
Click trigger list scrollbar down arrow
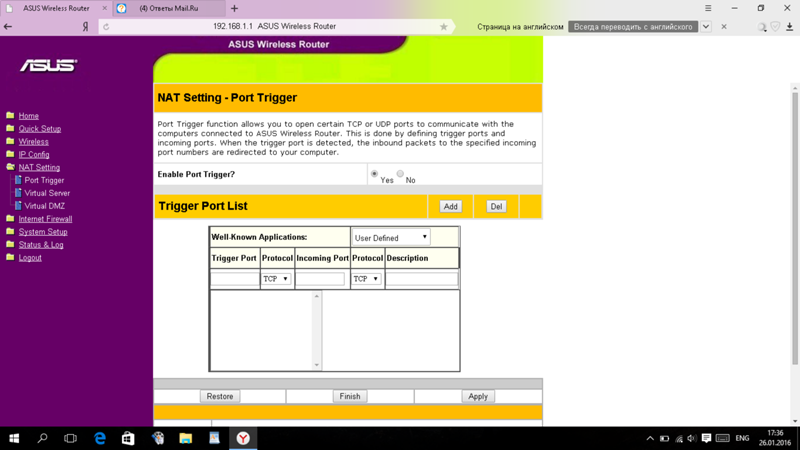click(317, 365)
